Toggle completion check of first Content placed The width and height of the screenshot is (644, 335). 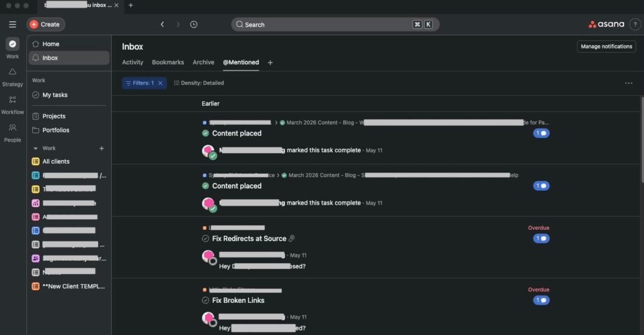pos(206,133)
